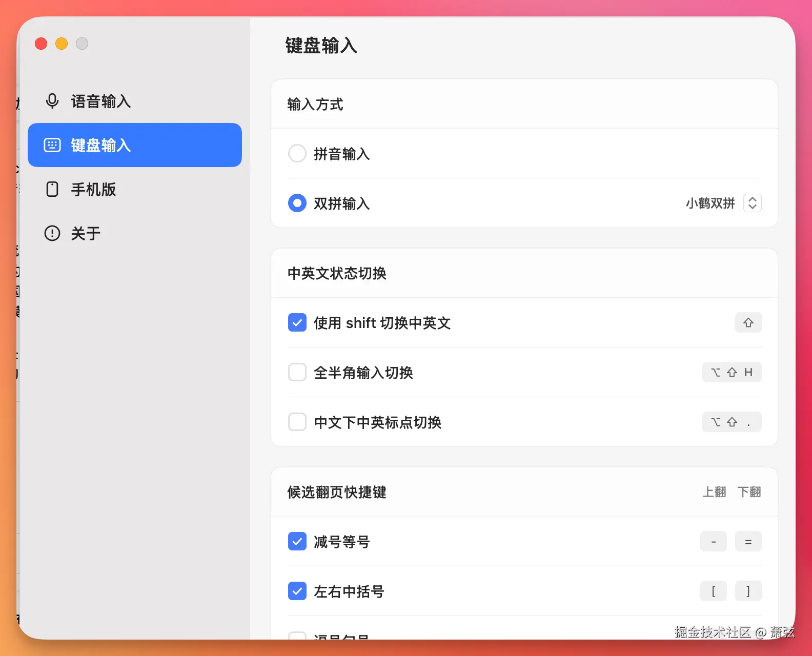Click the right bracket key badge
Image resolution: width=812 pixels, height=656 pixels.
[748, 591]
